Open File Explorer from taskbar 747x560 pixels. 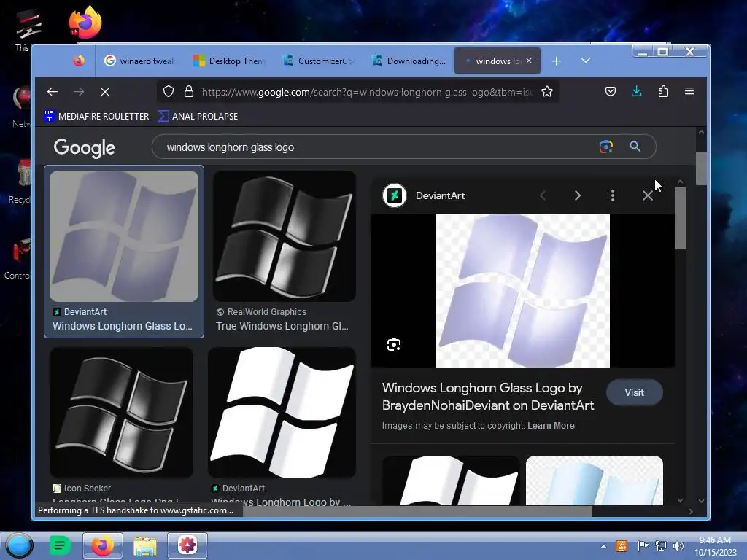(145, 545)
